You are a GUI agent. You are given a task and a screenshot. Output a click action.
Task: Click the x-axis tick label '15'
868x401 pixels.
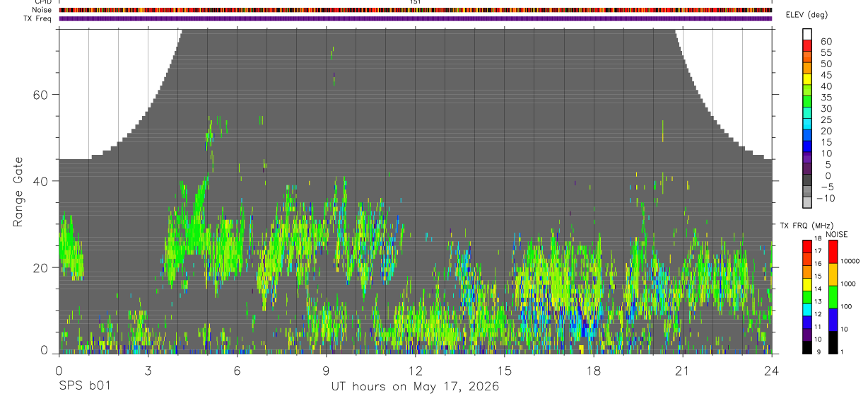504,370
